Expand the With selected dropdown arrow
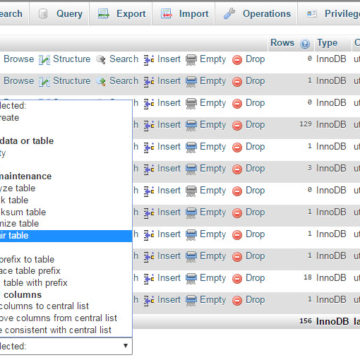The height and width of the screenshot is (360, 360). tap(125, 346)
